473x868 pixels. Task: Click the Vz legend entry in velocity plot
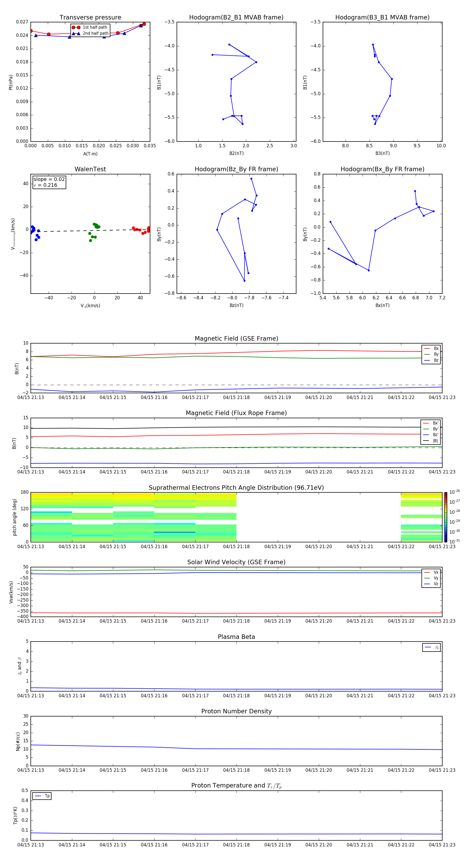click(431, 584)
